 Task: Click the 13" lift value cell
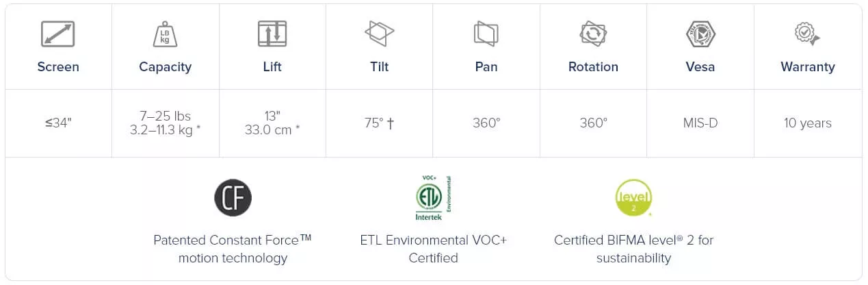272,123
